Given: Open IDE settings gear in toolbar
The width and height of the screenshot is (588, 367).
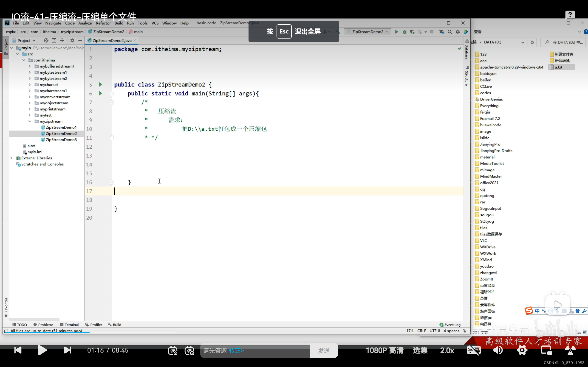Looking at the screenshot, I should pyautogui.click(x=458, y=32).
